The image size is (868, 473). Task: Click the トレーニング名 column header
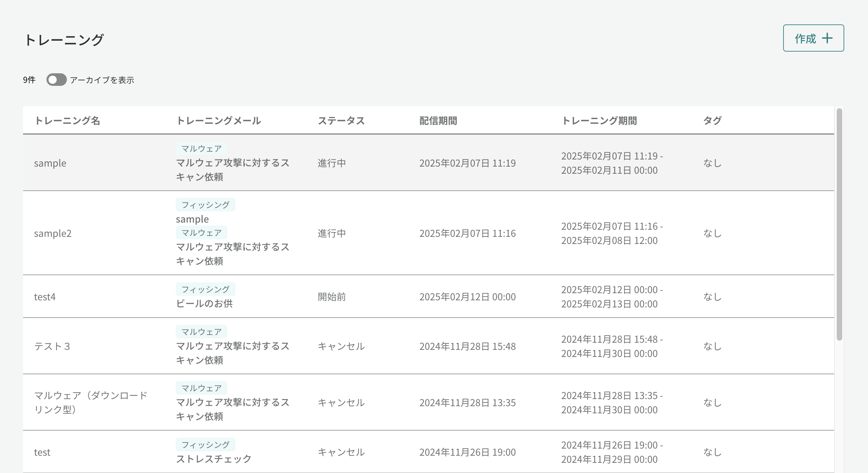pyautogui.click(x=67, y=120)
